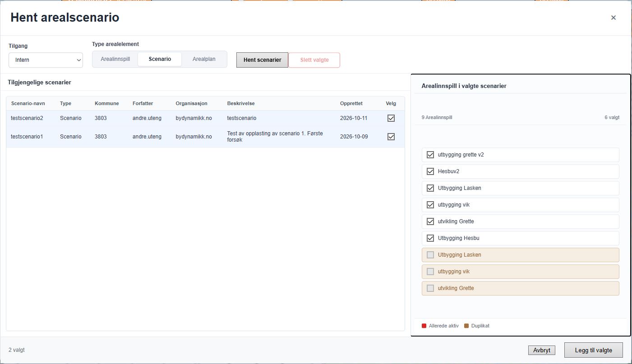Tick the duplicate utbygging vik checkbox
This screenshot has height=364, width=632.
pyautogui.click(x=430, y=272)
